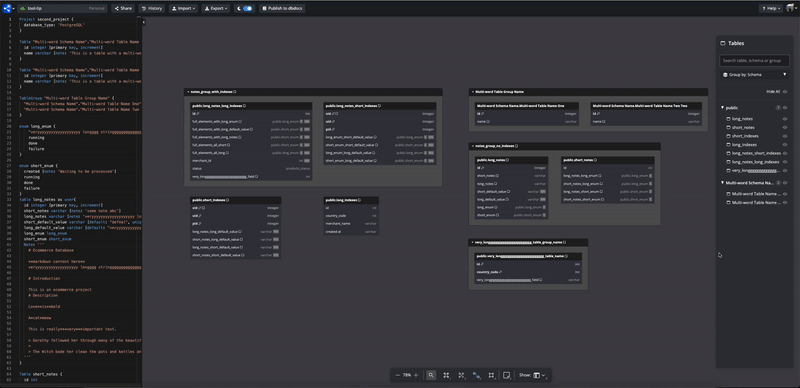Select the public.long_indexes table header
Image resolution: width=800 pixels, height=388 pixels.
click(351, 200)
